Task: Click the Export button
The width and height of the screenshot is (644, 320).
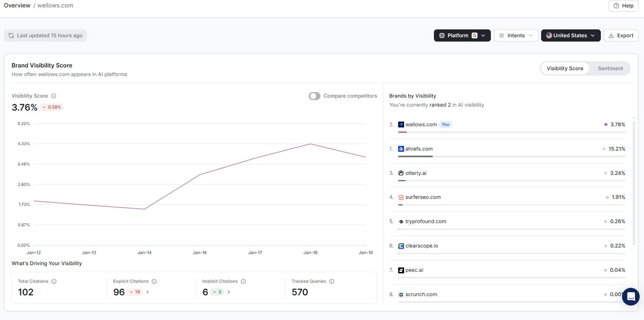Action: [621, 35]
